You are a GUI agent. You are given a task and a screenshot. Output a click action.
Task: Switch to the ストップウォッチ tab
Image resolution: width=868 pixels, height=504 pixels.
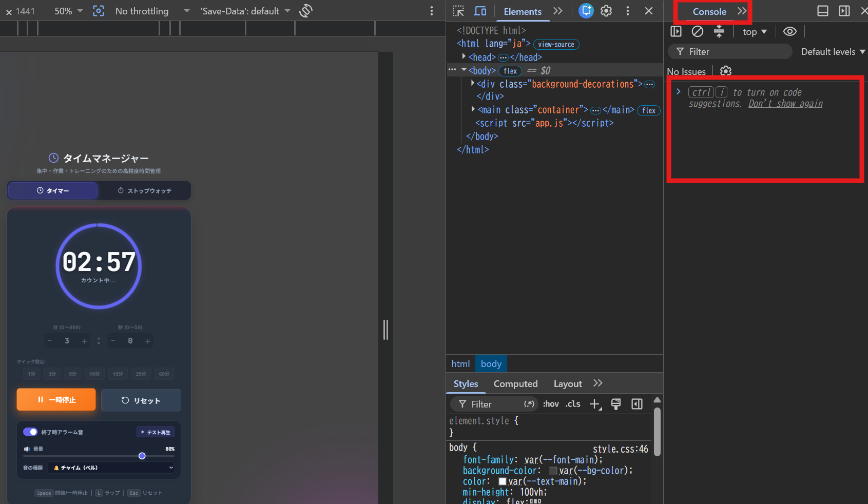click(144, 190)
